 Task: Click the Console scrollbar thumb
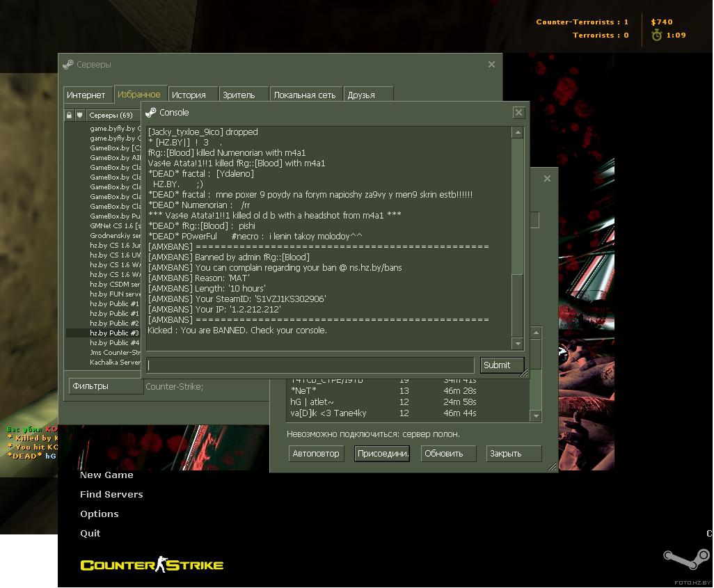[517, 305]
